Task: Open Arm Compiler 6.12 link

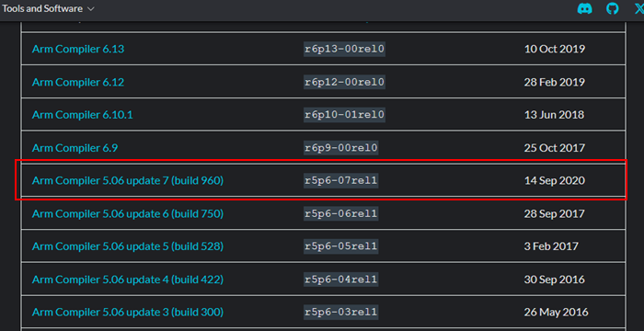Action: (x=78, y=82)
